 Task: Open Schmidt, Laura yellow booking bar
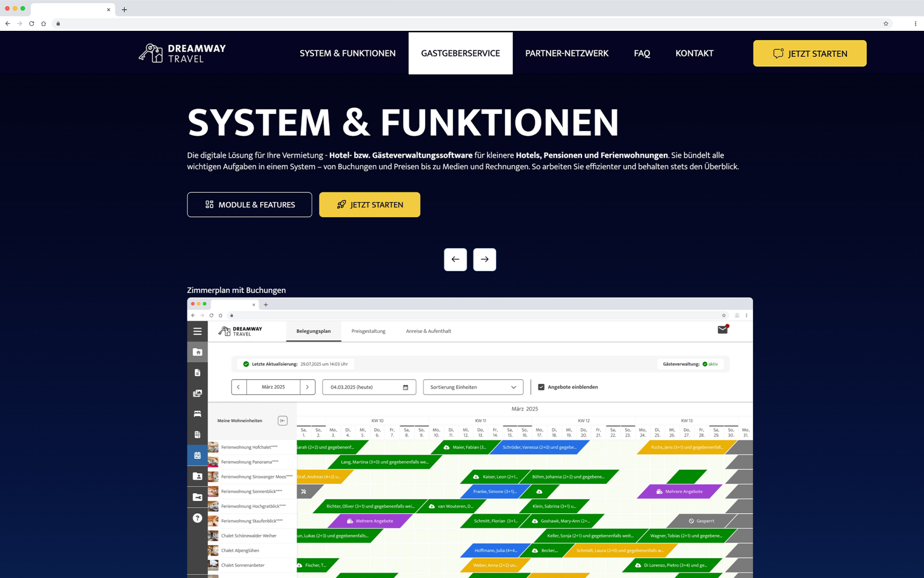point(620,551)
